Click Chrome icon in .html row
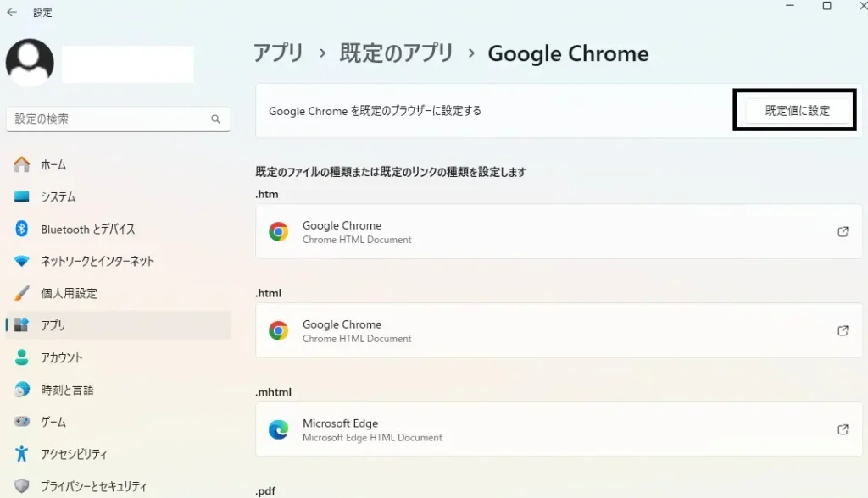This screenshot has height=498, width=868. tap(278, 330)
